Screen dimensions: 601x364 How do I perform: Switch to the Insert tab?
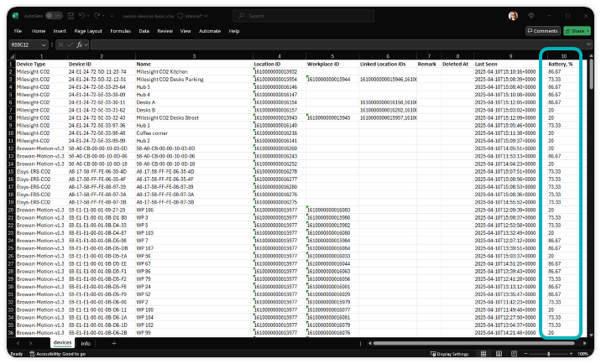60,31
